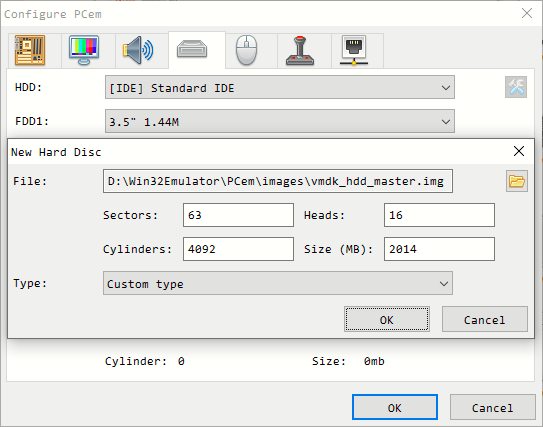This screenshot has width=543, height=427.
Task: Click the Cylinders field showing 4092
Action: point(238,249)
